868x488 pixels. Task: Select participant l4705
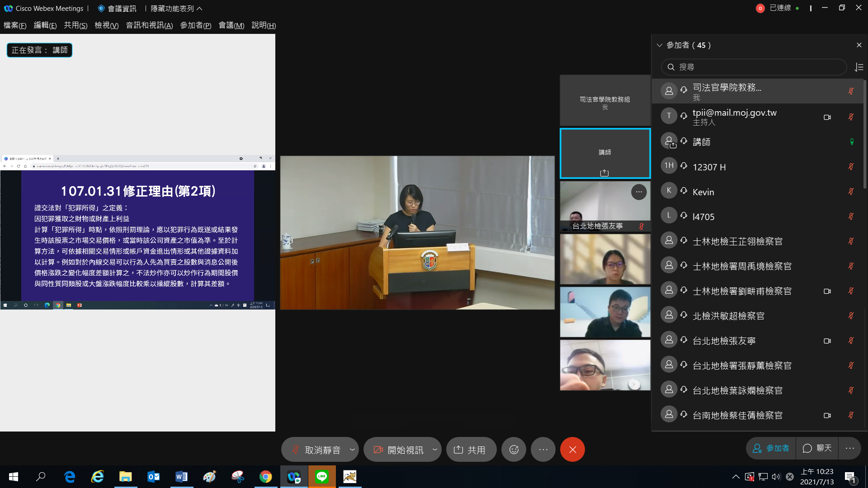click(758, 216)
